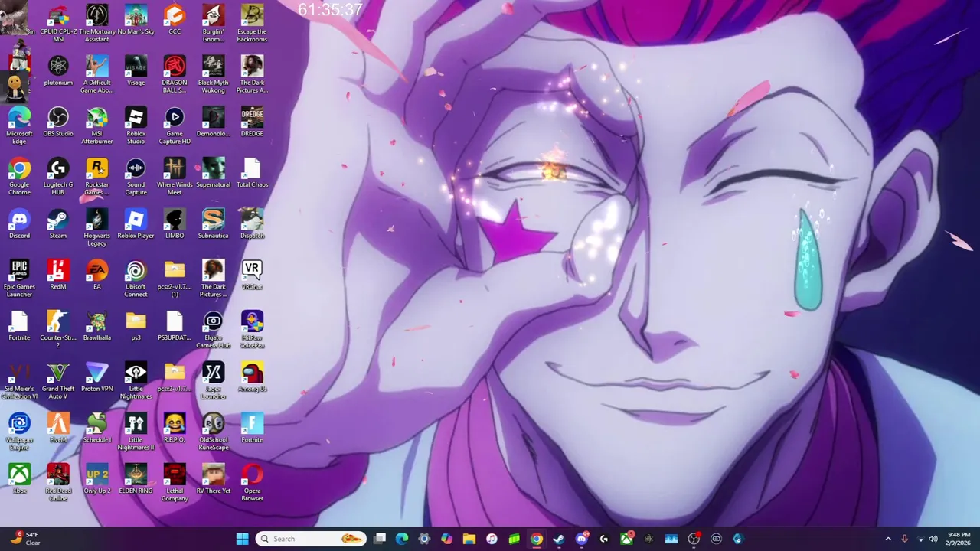Select the Opera Browser desktop icon

coord(252,483)
